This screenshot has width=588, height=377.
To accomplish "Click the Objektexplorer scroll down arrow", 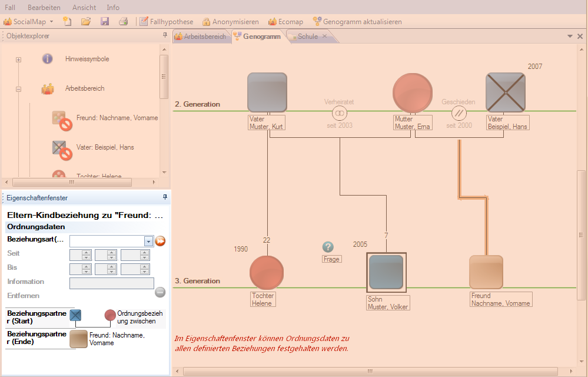I will [x=164, y=172].
